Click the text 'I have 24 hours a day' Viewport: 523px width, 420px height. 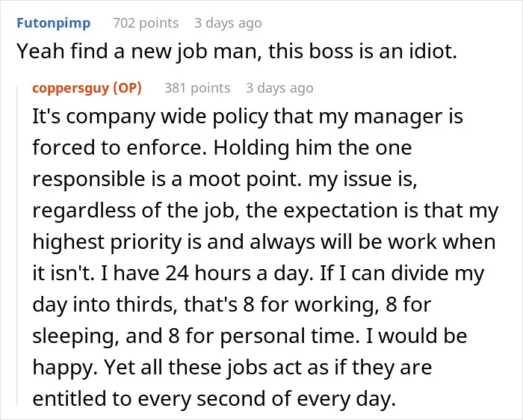point(207,274)
